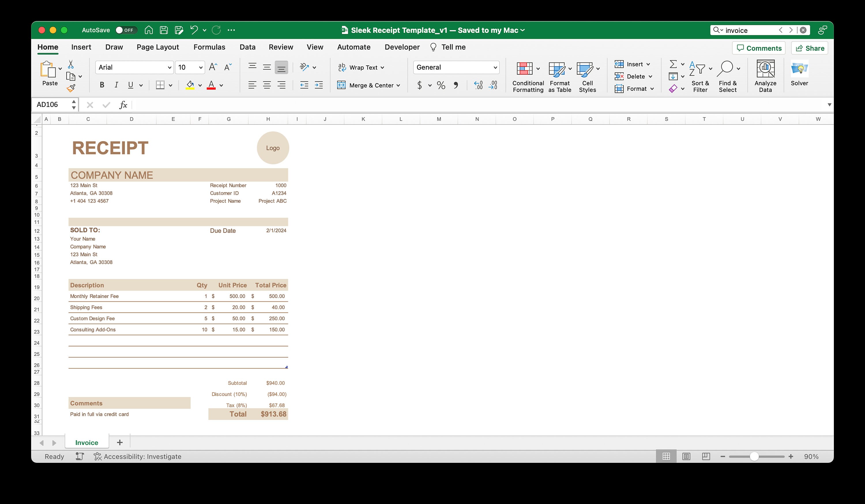Image resolution: width=865 pixels, height=504 pixels.
Task: Toggle the AutoSave switch
Action: (126, 30)
